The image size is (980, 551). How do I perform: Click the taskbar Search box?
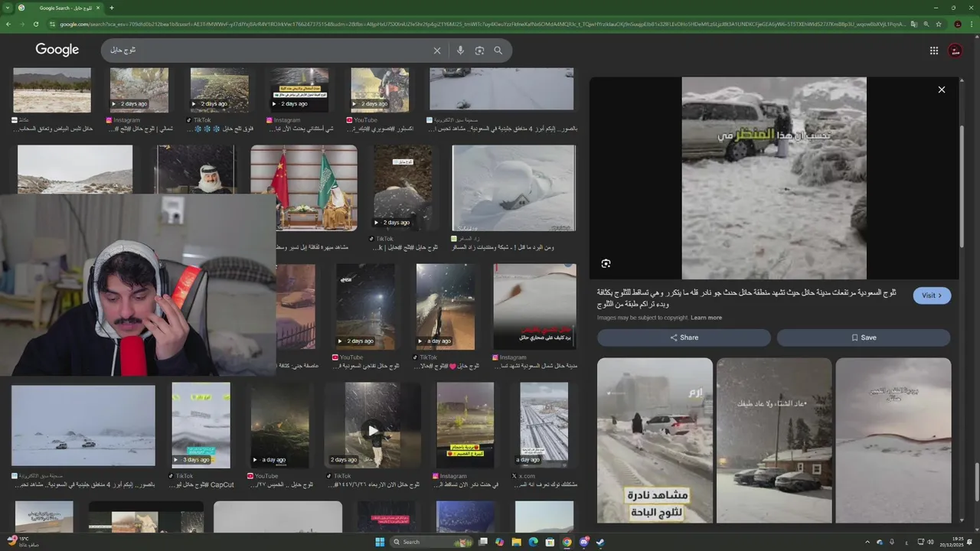(x=433, y=542)
